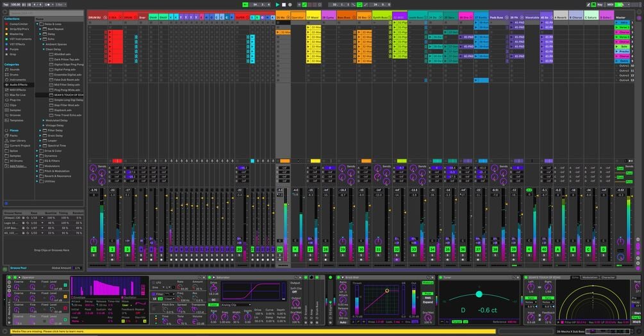This screenshot has height=336, width=644.
Task: Collapse the Echo folder
Action: tap(40, 40)
